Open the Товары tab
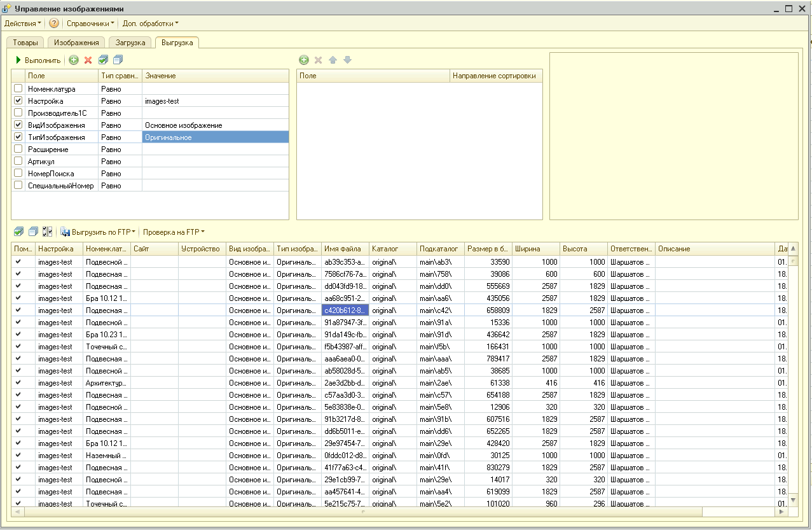This screenshot has height=530, width=812. (x=25, y=43)
